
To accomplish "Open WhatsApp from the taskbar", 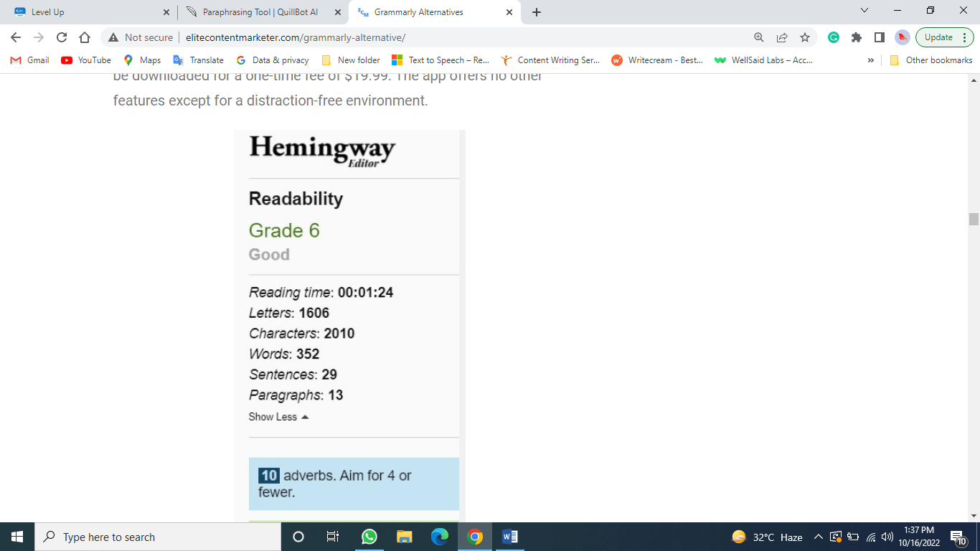I will tap(369, 537).
